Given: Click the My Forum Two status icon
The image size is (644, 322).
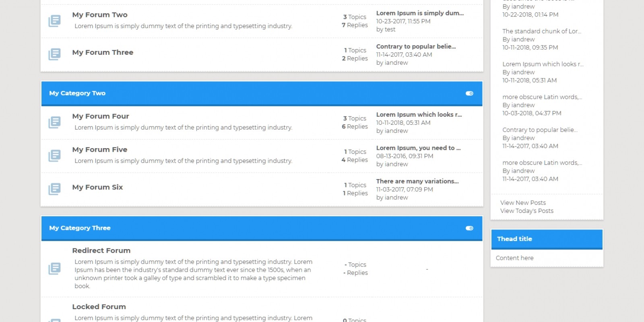Looking at the screenshot, I should tap(54, 21).
